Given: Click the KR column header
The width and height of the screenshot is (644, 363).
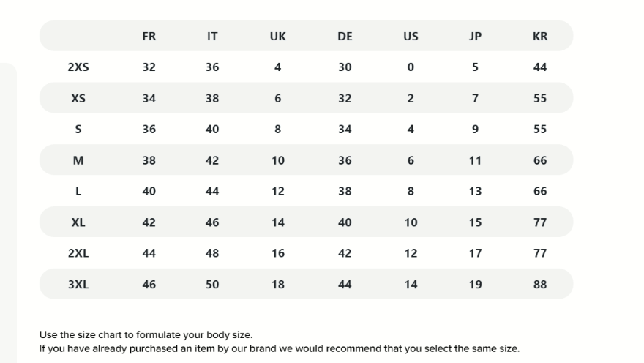Looking at the screenshot, I should tap(540, 36).
